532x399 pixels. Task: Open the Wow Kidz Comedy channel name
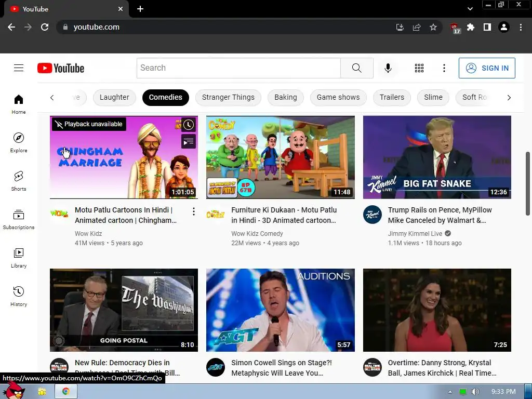[257, 233]
